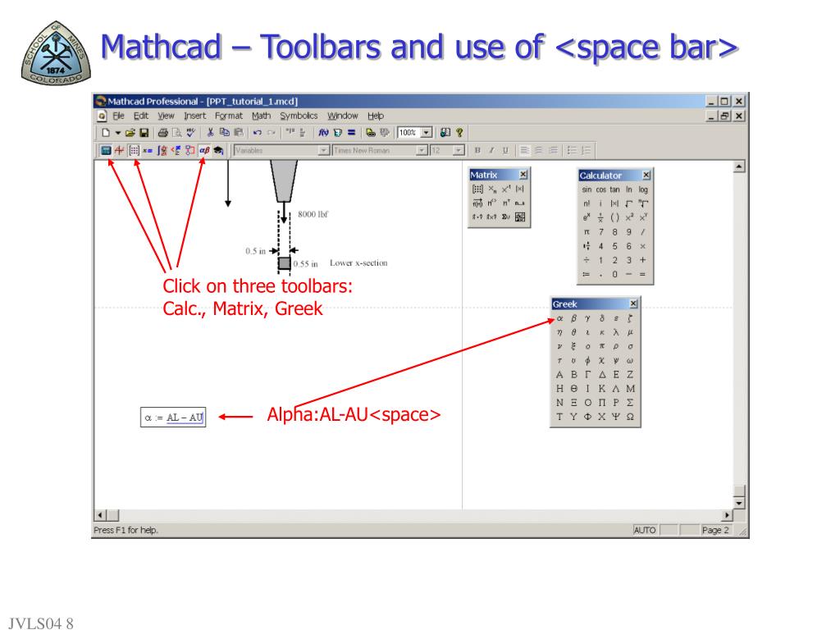
Task: Click capital Sigma in Greek palette
Action: (630, 402)
